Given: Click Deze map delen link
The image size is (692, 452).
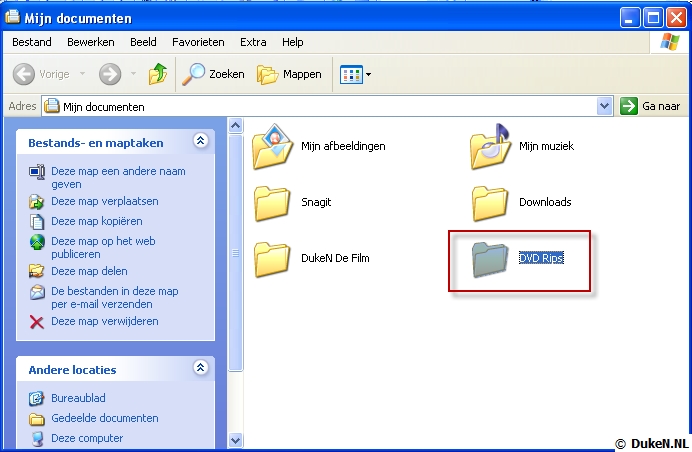Looking at the screenshot, I should pos(89,271).
